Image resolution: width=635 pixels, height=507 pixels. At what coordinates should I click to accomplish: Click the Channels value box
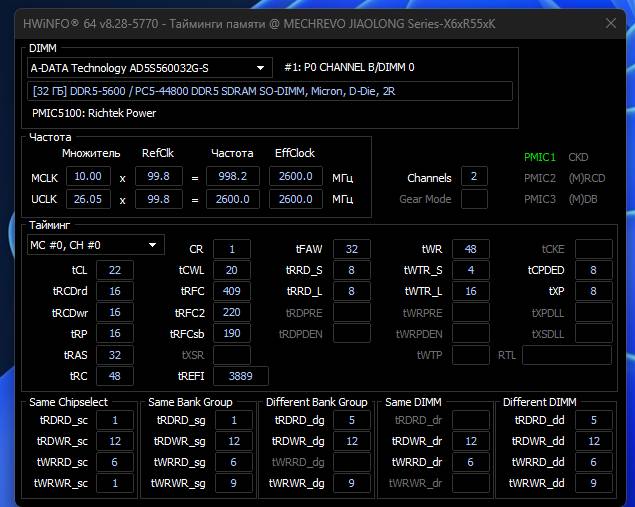point(473,177)
